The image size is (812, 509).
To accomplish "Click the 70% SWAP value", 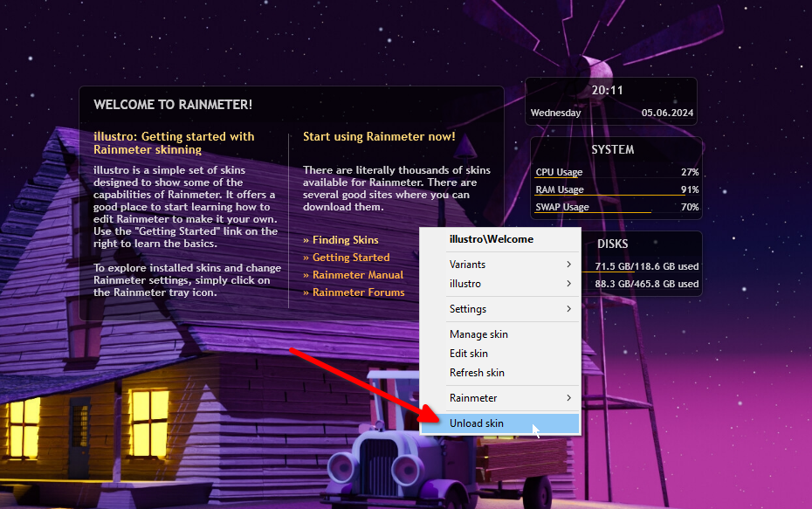I will 690,207.
